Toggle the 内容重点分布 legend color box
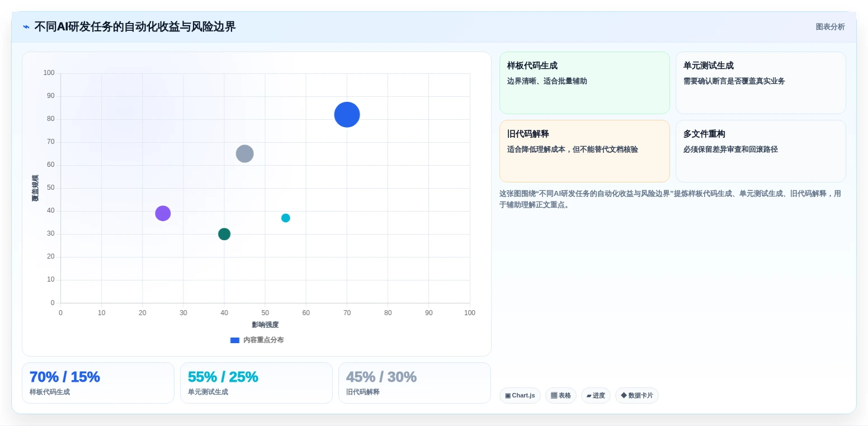 [x=235, y=340]
